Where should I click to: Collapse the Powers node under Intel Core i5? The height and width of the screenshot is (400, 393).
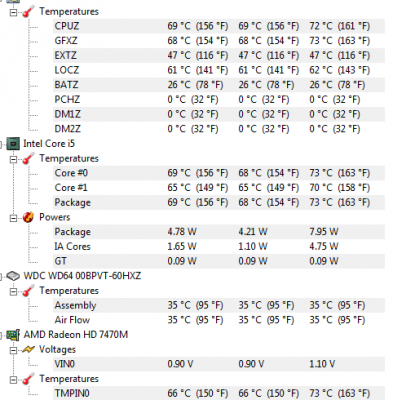[13, 218]
